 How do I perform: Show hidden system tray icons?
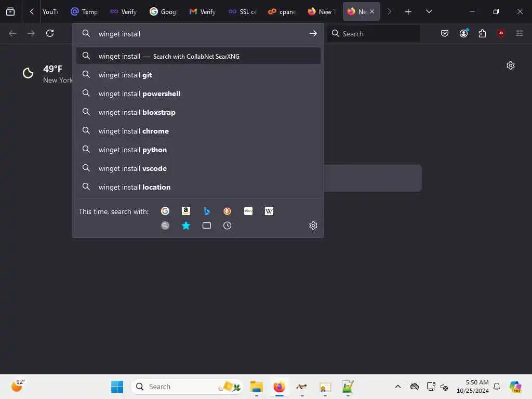(398, 387)
